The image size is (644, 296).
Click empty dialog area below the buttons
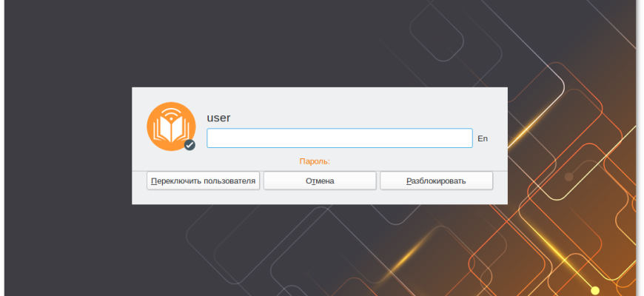[320, 198]
